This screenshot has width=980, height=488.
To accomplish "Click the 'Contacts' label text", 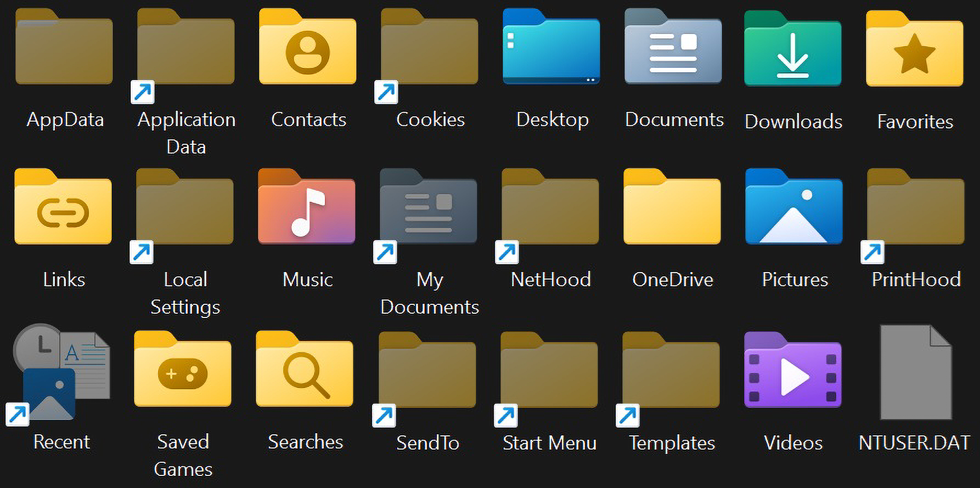I will [x=309, y=119].
